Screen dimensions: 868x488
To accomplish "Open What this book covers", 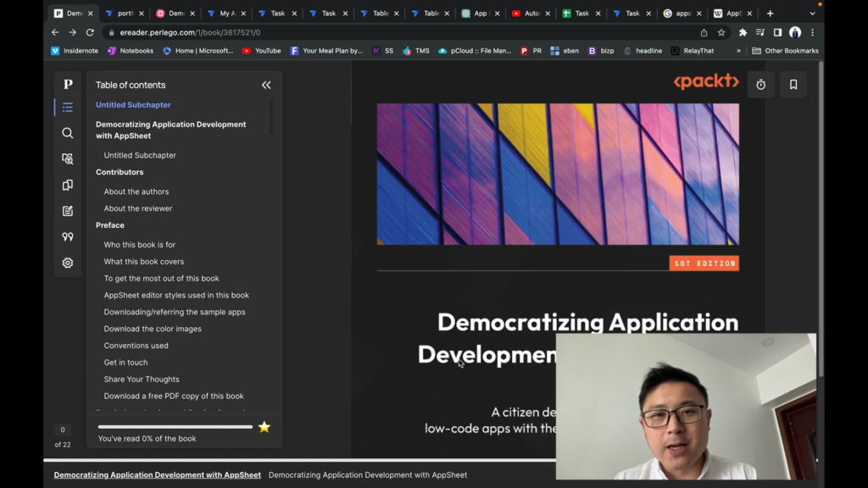I will point(144,262).
